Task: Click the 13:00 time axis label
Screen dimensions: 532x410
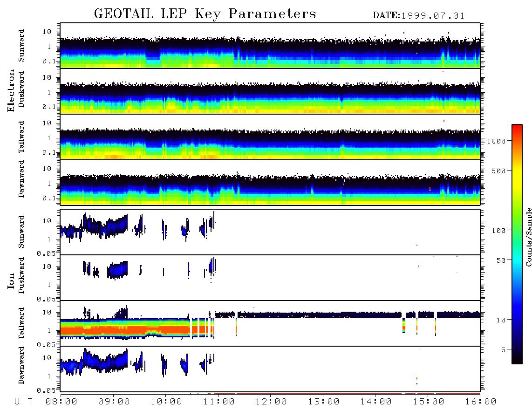Action: pyautogui.click(x=324, y=402)
